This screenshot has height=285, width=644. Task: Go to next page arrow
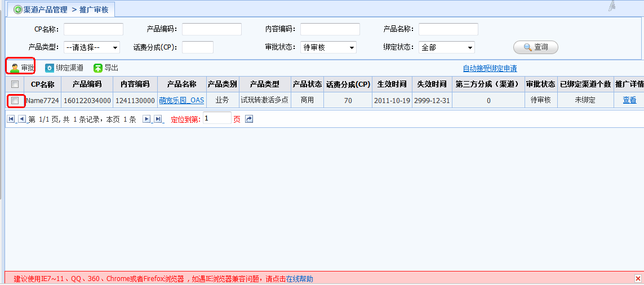point(146,119)
